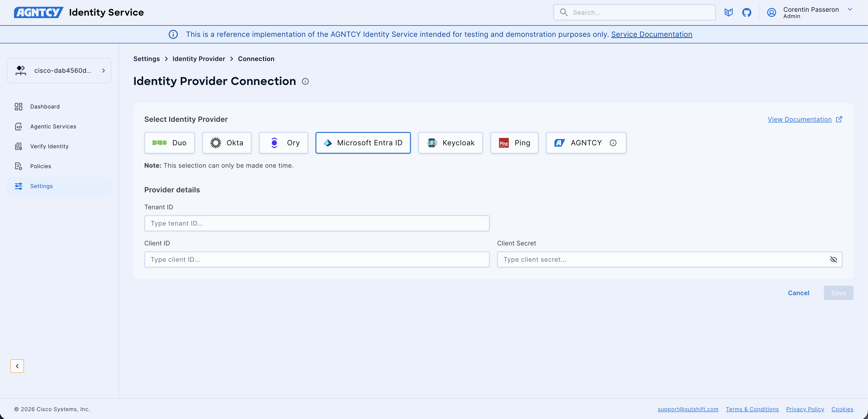This screenshot has width=868, height=419.
Task: Click the Tenant ID input field
Action: tap(317, 223)
